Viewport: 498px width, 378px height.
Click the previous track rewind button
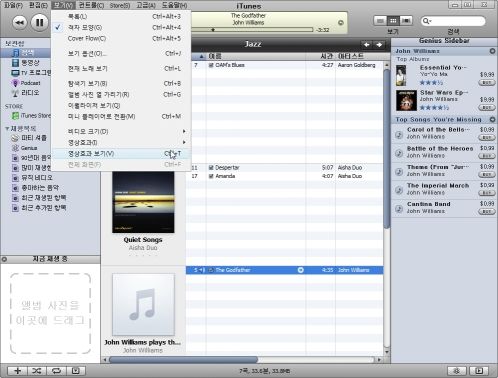pos(19,22)
